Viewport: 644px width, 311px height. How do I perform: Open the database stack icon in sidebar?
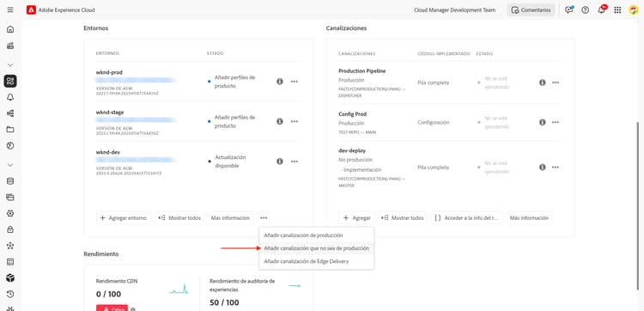pyautogui.click(x=10, y=181)
